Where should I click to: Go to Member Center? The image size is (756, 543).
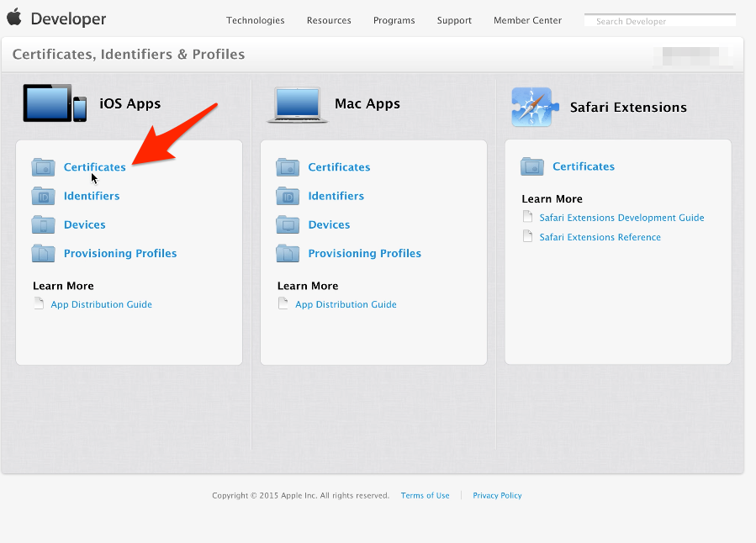tap(527, 20)
